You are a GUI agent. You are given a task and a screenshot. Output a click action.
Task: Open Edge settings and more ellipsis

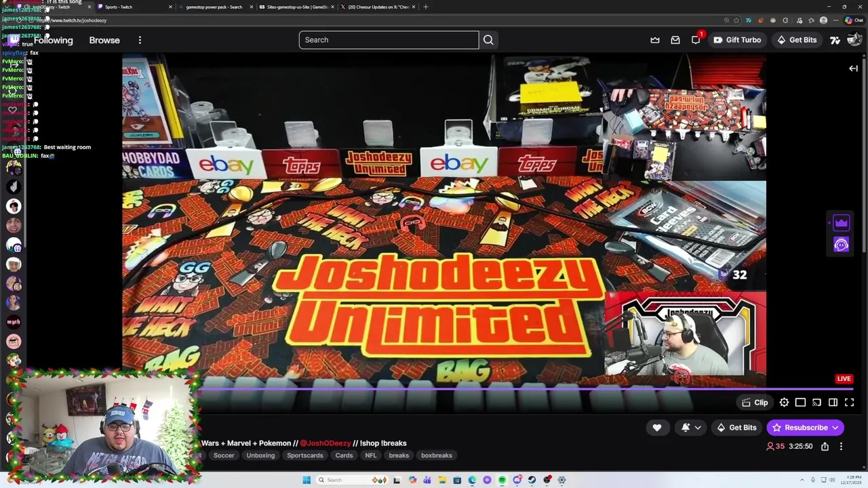pos(835,20)
